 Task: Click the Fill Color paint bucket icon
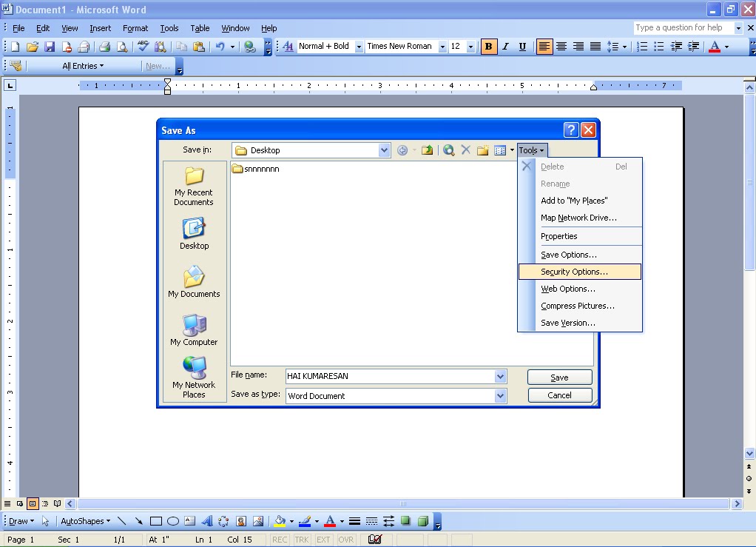click(x=280, y=521)
